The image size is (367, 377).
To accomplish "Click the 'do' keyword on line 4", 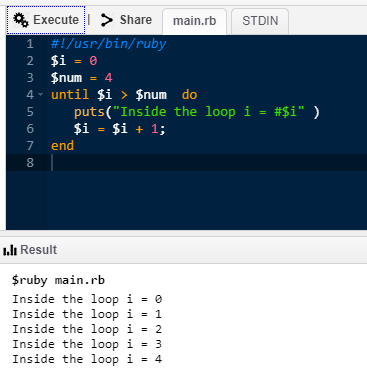I will tap(189, 95).
